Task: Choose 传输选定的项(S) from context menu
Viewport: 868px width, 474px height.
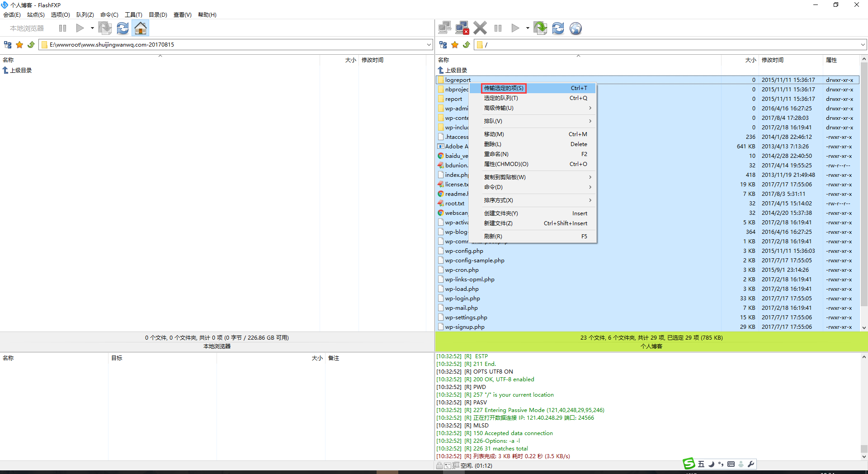Action: pos(504,88)
